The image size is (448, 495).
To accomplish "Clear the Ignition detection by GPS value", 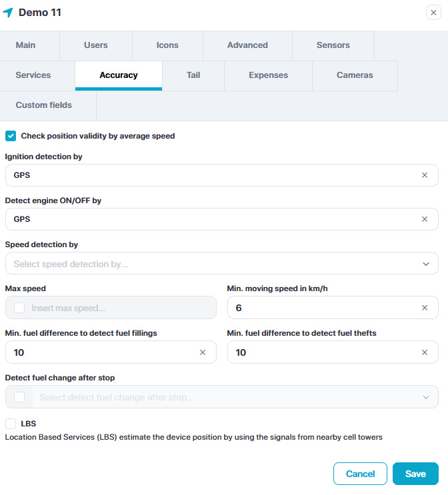I will 425,175.
